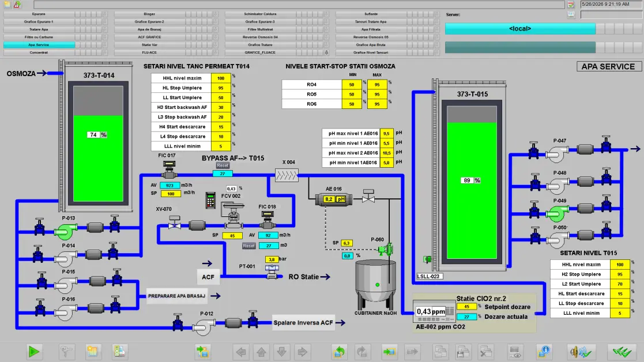Screen dimensions: 644x362
Task: Click the PT-001 pressure transmitter symbol
Action: pos(272,271)
